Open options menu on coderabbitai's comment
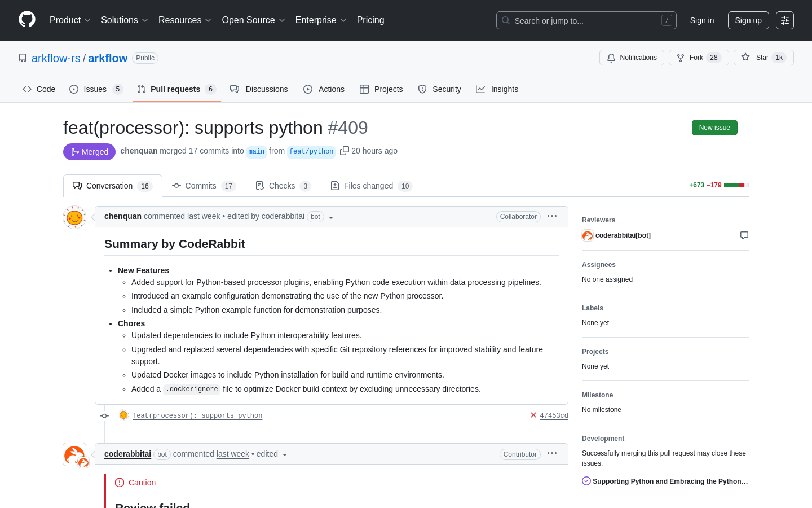812x508 pixels. (552, 453)
